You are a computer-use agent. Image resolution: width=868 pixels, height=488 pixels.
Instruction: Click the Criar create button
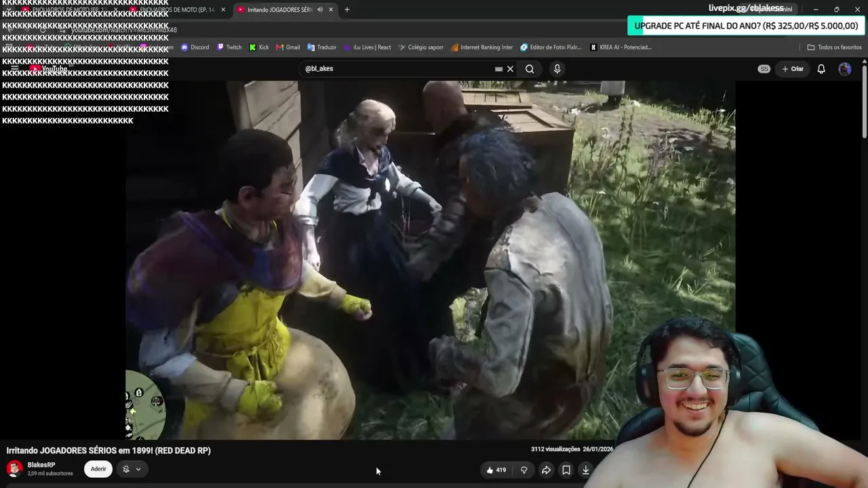tap(793, 68)
